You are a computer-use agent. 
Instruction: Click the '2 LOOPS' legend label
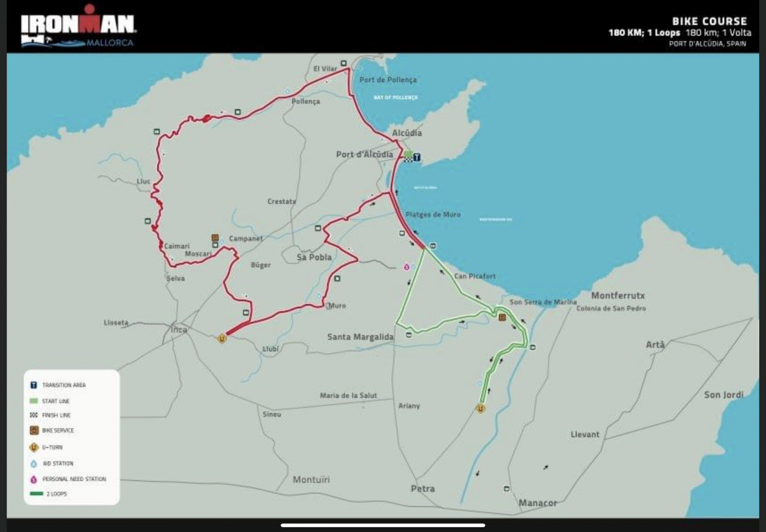pos(56,494)
